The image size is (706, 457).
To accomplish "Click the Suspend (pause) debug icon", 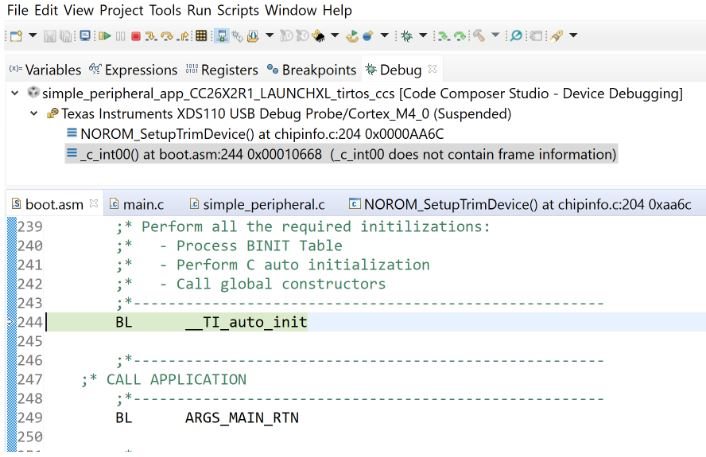I will 120,36.
